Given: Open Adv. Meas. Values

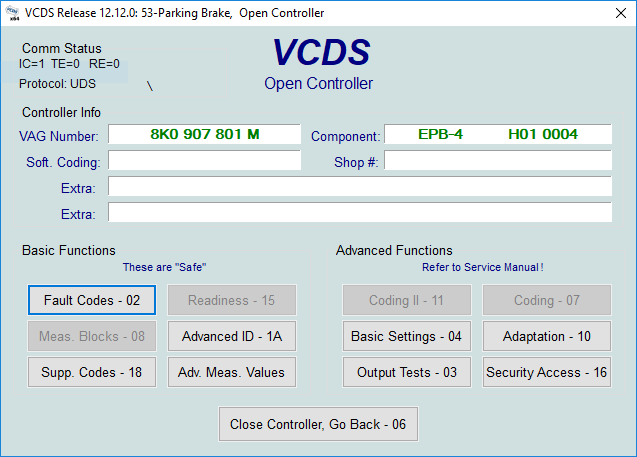Looking at the screenshot, I should [232, 372].
